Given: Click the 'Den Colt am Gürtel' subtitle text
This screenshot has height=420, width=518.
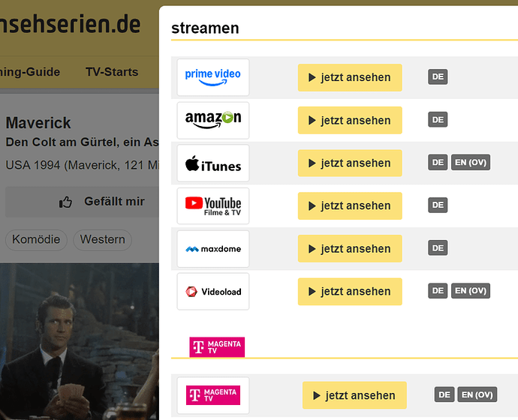Looking at the screenshot, I should [83, 142].
